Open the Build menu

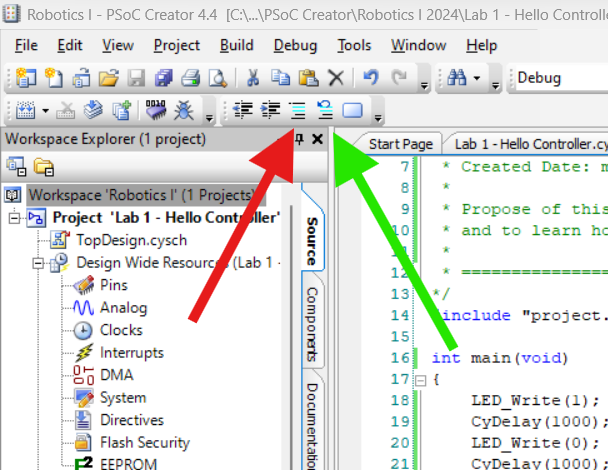pos(237,45)
